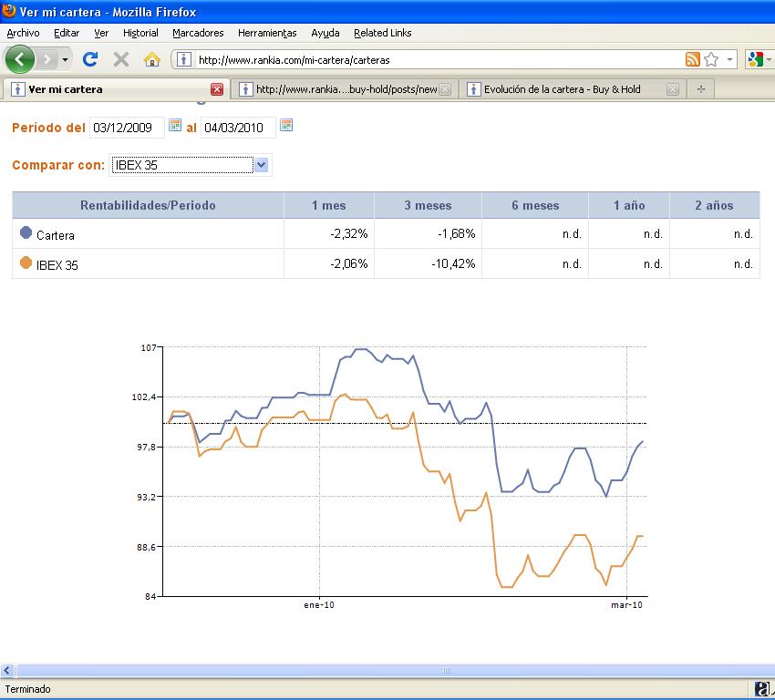Open the 'Comparar con' IBEX 35 dropdown
The width and height of the screenshot is (775, 700).
tap(190, 165)
